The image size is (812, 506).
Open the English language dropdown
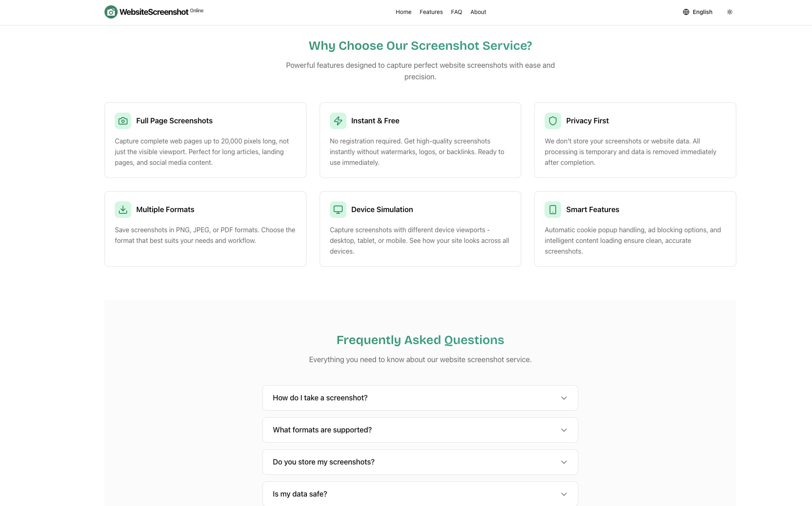(x=698, y=12)
